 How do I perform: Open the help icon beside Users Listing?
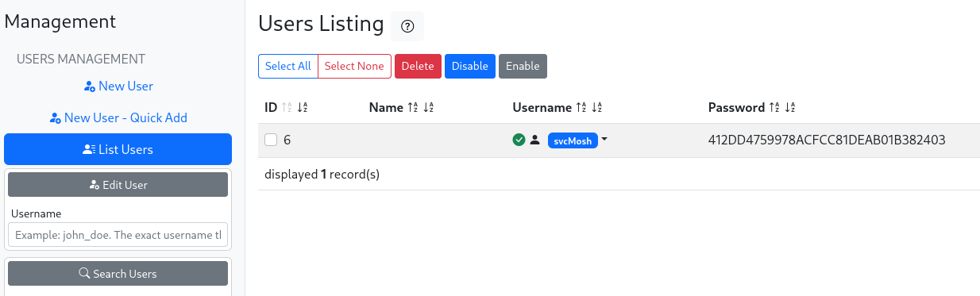pyautogui.click(x=407, y=26)
